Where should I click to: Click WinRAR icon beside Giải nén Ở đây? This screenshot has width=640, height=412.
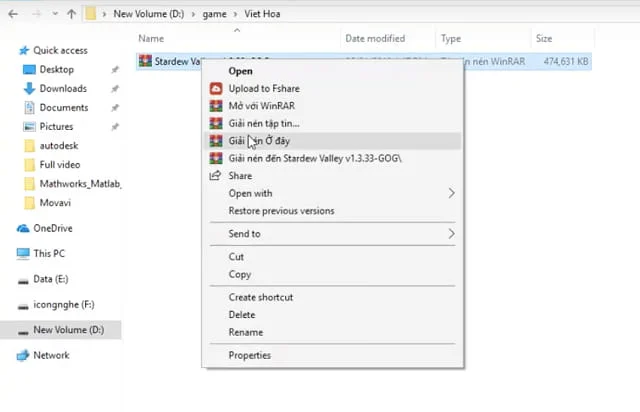point(216,141)
